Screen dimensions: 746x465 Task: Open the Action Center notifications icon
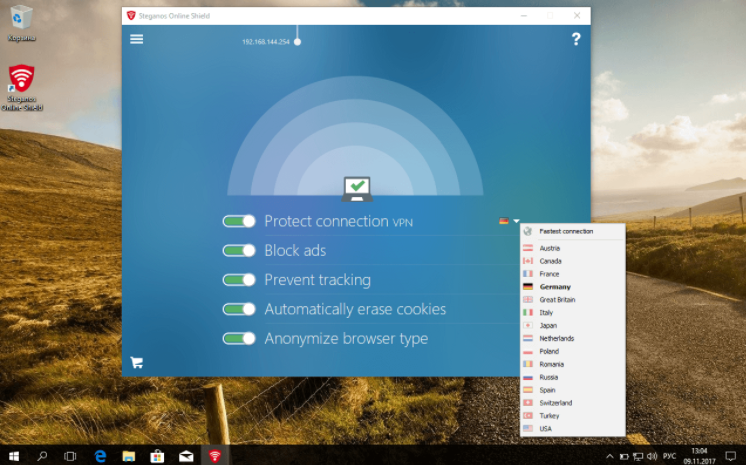pyautogui.click(x=730, y=456)
